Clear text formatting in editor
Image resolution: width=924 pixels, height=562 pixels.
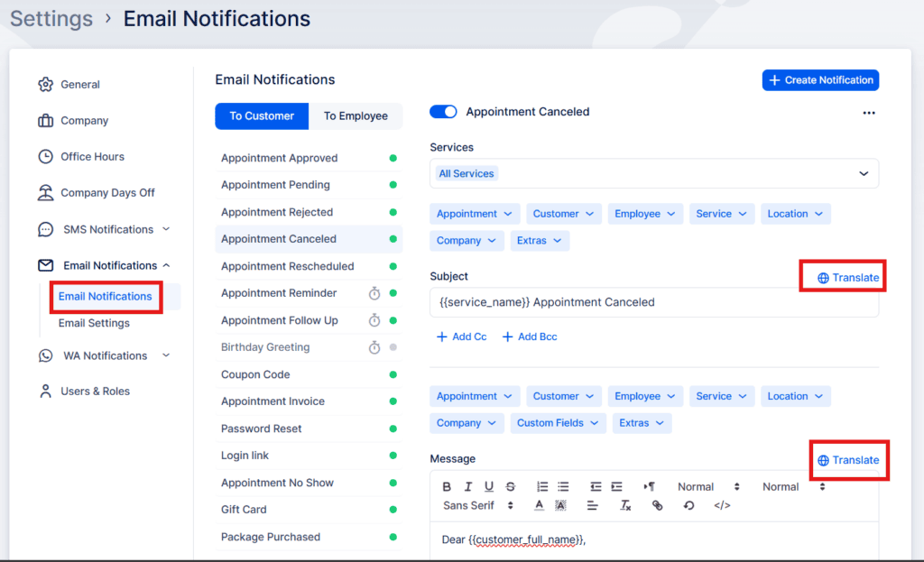625,505
